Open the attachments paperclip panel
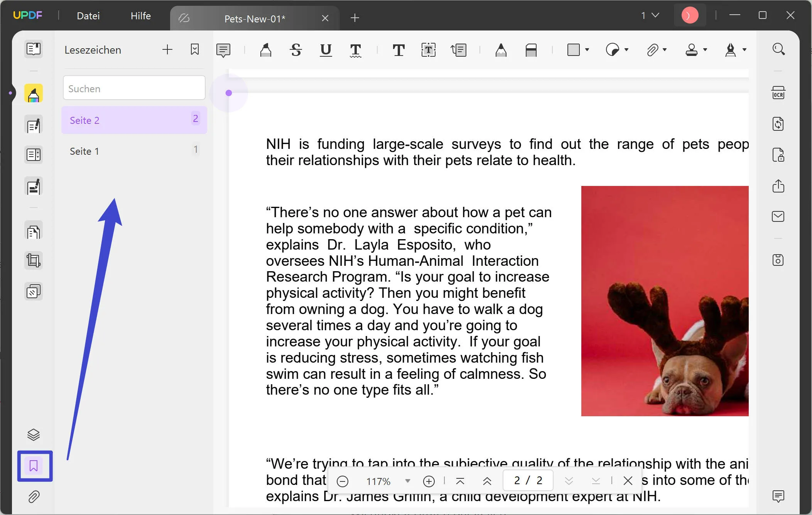812x515 pixels. coord(34,496)
